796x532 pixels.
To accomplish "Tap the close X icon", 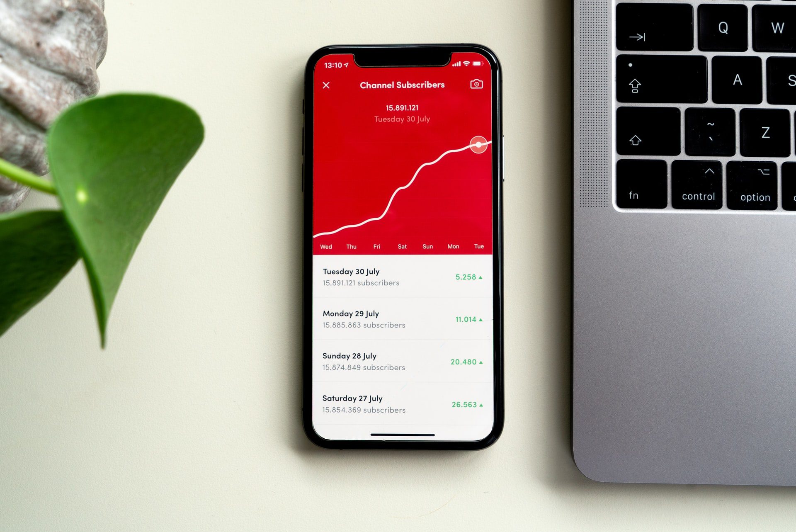I will coord(326,85).
